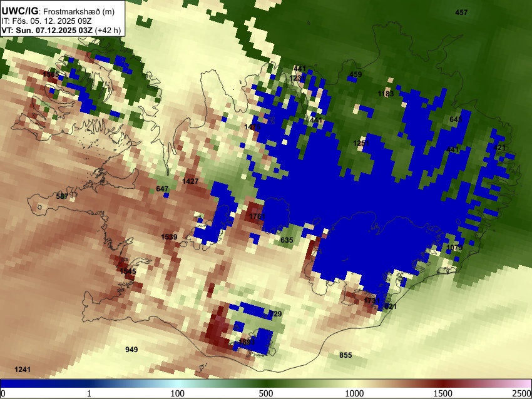Click the 500 tick on the color scale
The image size is (532, 399).
pyautogui.click(x=265, y=393)
